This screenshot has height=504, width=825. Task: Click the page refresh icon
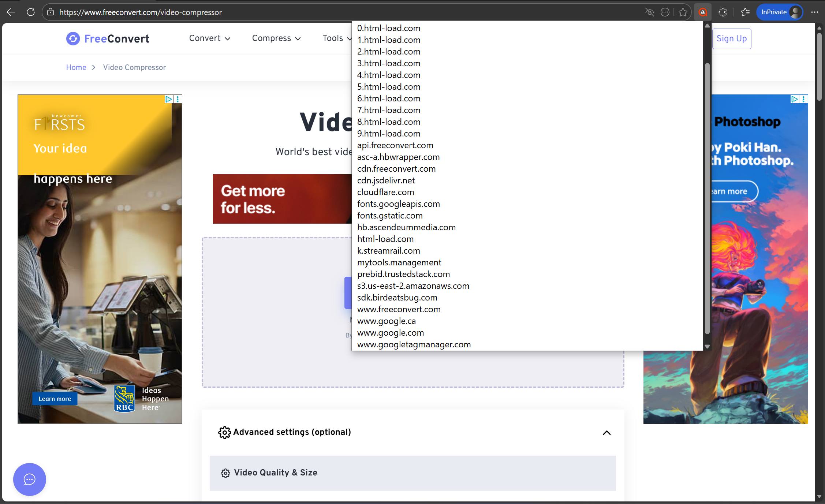tap(31, 12)
